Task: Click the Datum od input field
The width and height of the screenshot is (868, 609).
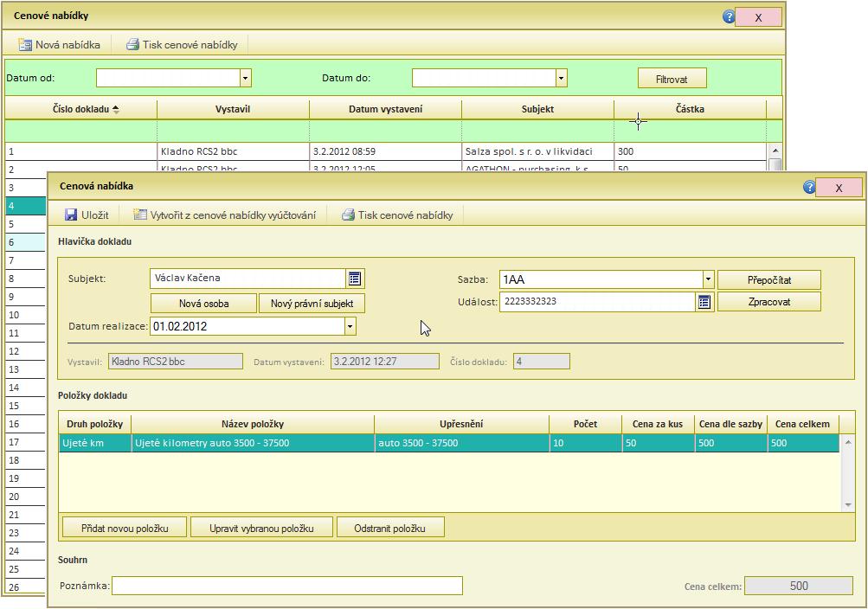Action: point(168,78)
